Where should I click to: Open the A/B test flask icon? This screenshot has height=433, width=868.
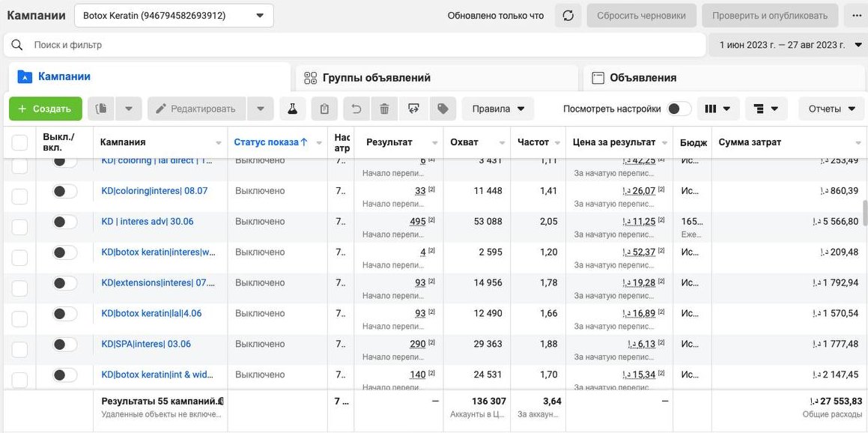coord(292,109)
